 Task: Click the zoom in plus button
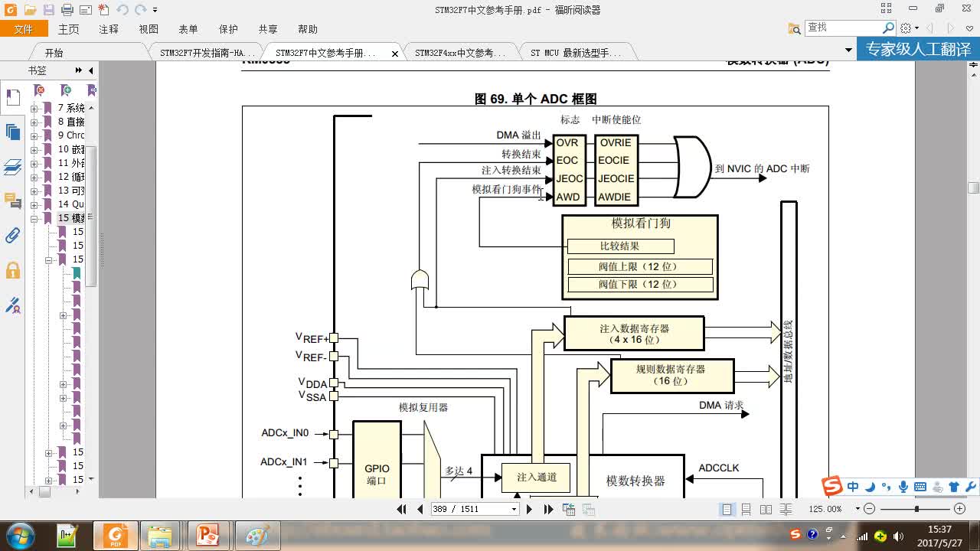[x=959, y=509]
